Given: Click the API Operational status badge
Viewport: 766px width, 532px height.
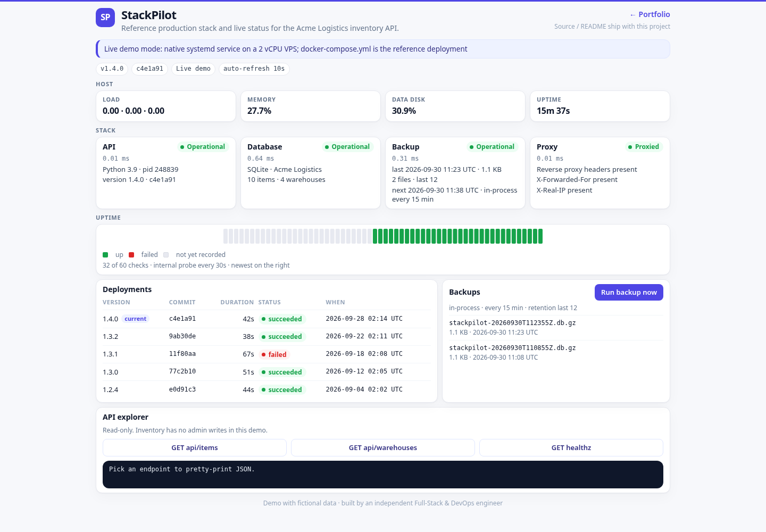Looking at the screenshot, I should pos(203,147).
